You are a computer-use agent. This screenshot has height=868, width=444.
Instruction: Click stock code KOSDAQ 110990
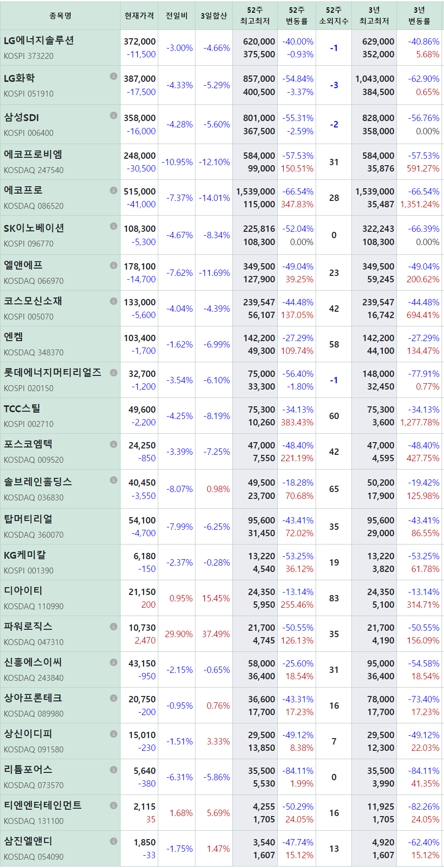point(33,606)
